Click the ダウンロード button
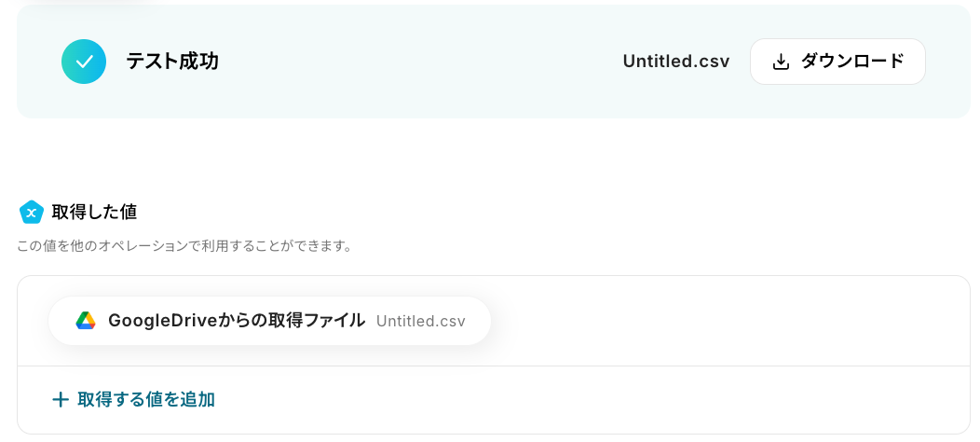 837,62
